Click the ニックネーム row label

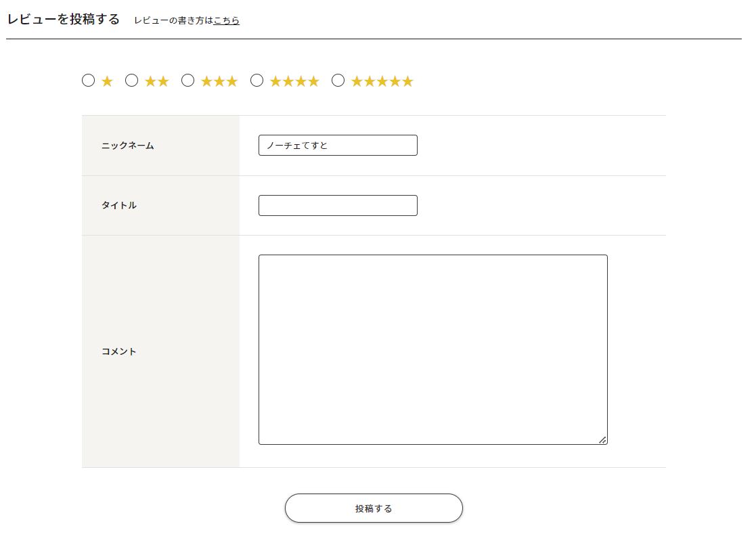128,146
